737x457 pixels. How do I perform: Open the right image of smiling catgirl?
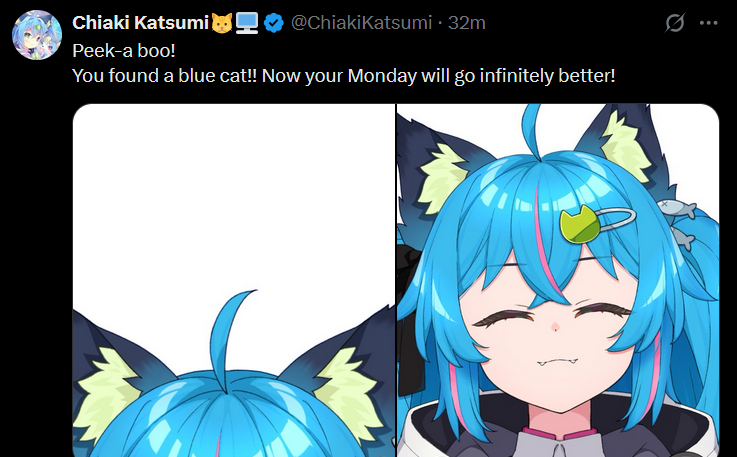[558, 280]
